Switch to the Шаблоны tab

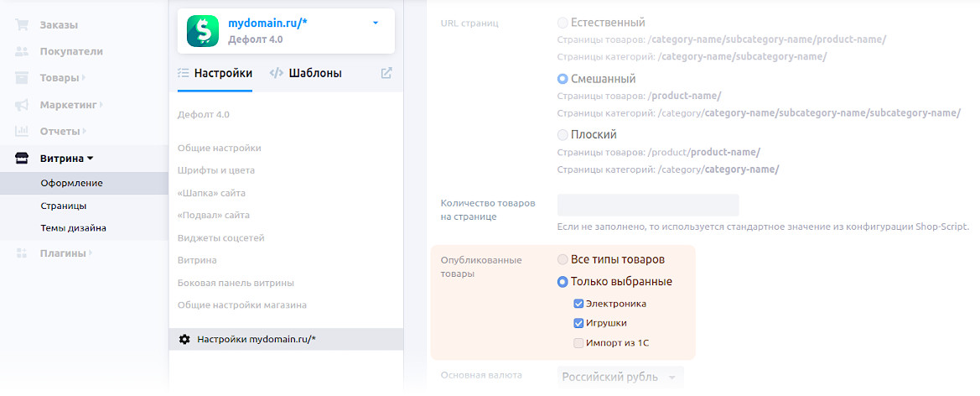pos(306,73)
